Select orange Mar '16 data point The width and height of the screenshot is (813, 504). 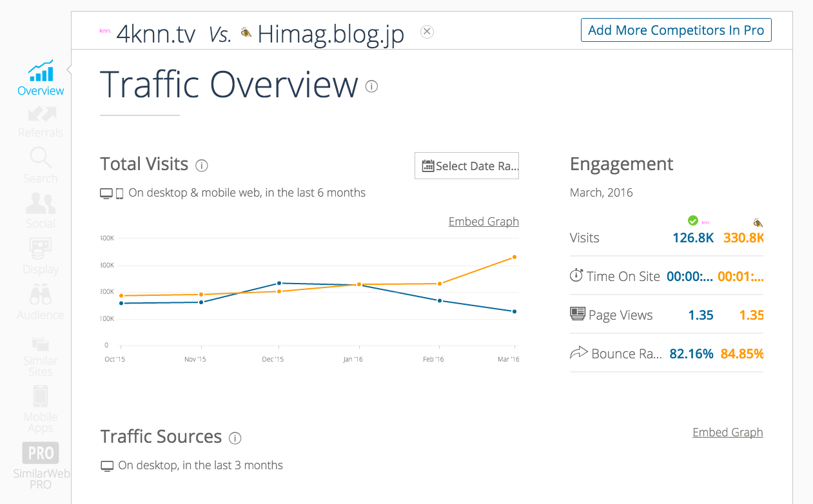514,257
